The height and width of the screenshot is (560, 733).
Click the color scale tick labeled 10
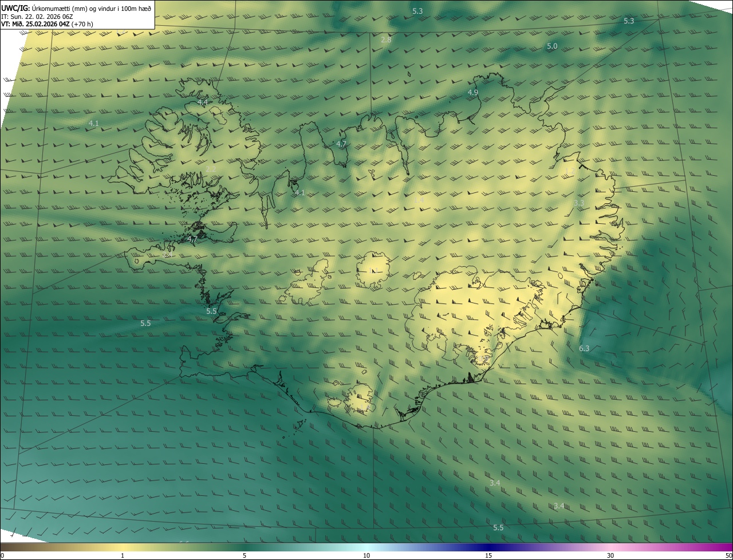click(366, 556)
